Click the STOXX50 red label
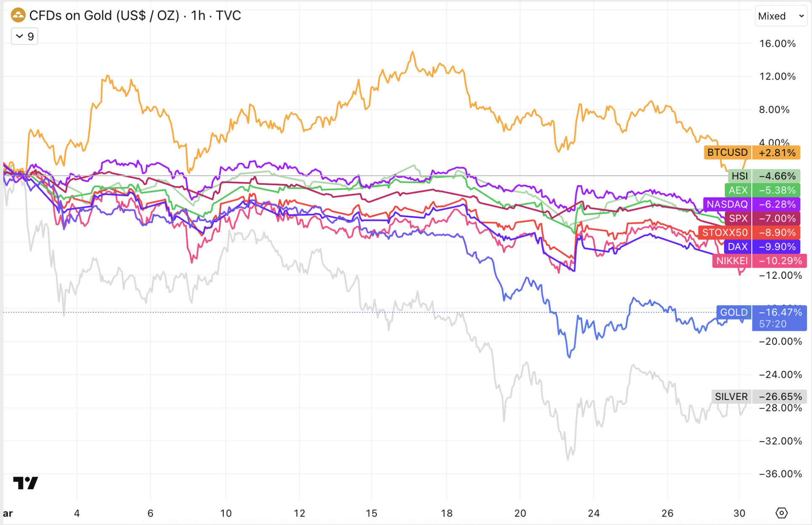The image size is (812, 525). click(724, 232)
